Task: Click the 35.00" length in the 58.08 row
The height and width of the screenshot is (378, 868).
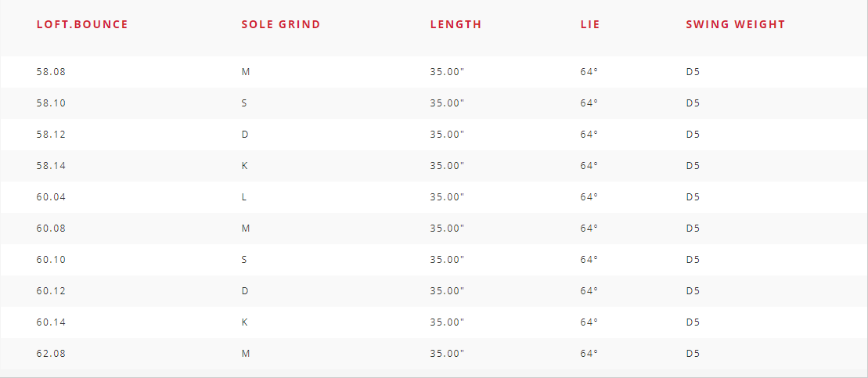Action: pos(447,71)
